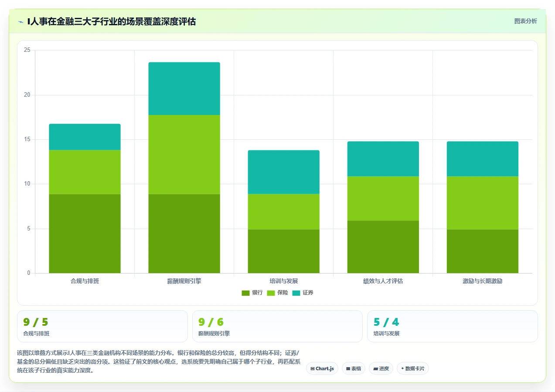
Task: Click the 合规与排班 x-axis label
Action: pos(85,281)
